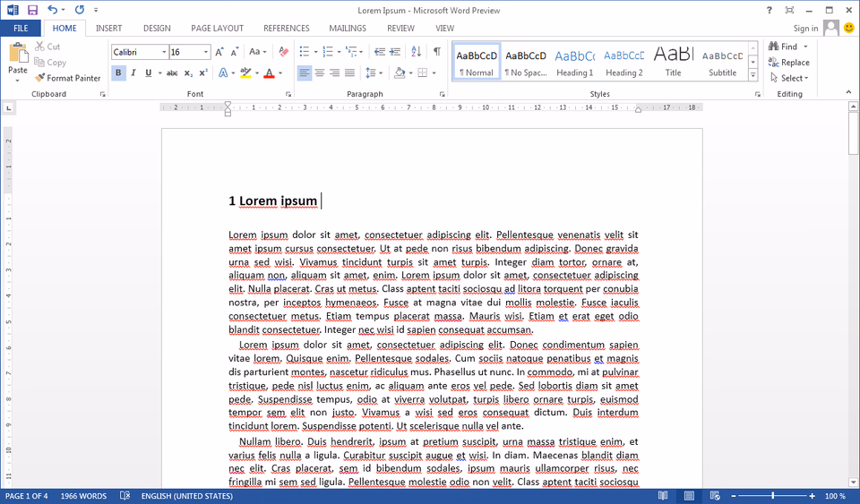Apply the Title style
860x504 pixels.
click(674, 62)
